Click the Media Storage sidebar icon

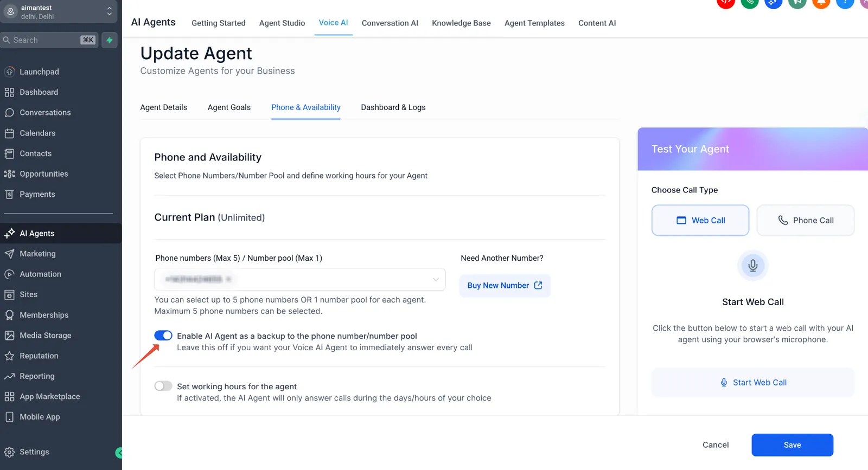[x=9, y=336]
